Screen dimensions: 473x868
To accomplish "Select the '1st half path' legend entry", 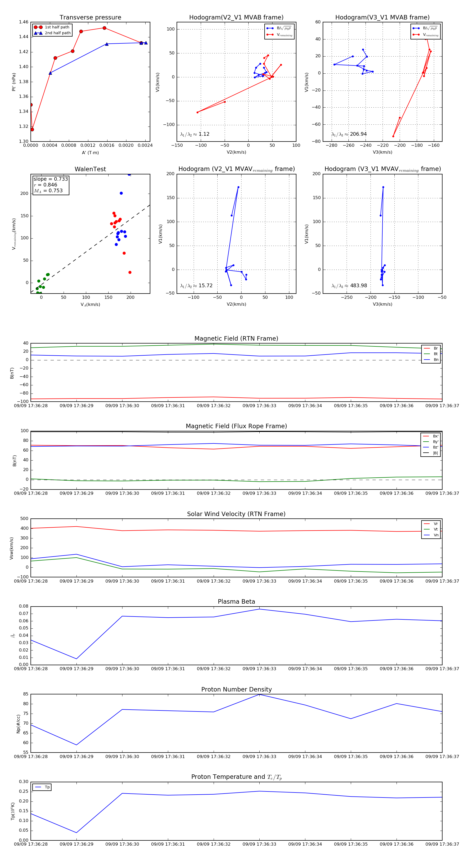I will pos(52,27).
